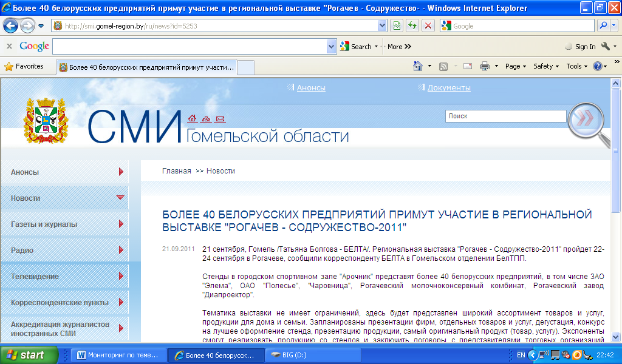
Task: Refresh the page with the green arrows icon
Action: pos(412,26)
